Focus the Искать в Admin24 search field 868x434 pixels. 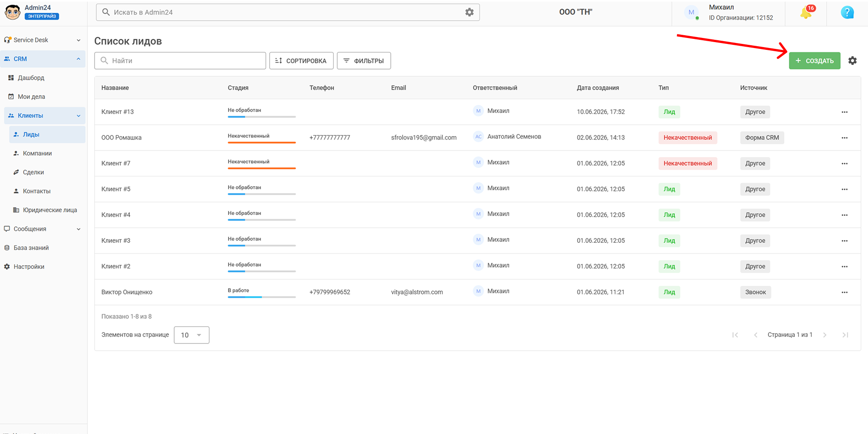pos(288,12)
